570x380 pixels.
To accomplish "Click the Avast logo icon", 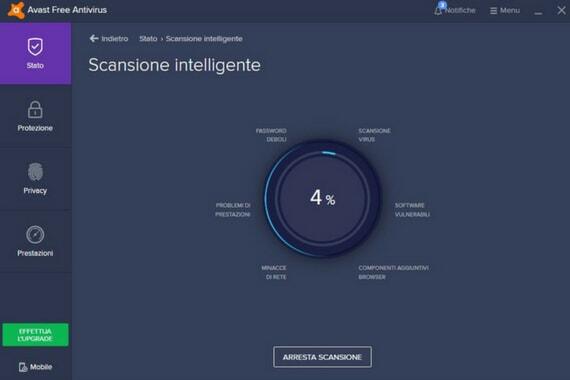I will [x=16, y=10].
